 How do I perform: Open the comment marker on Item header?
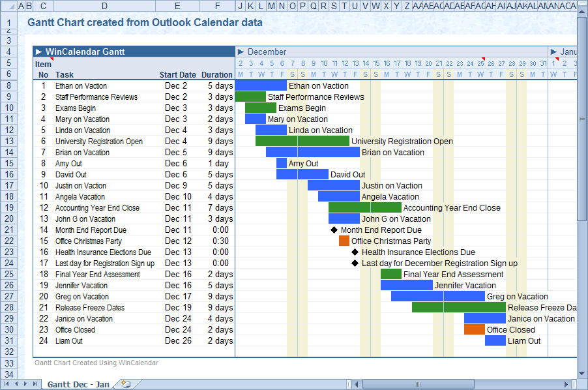click(x=52, y=60)
